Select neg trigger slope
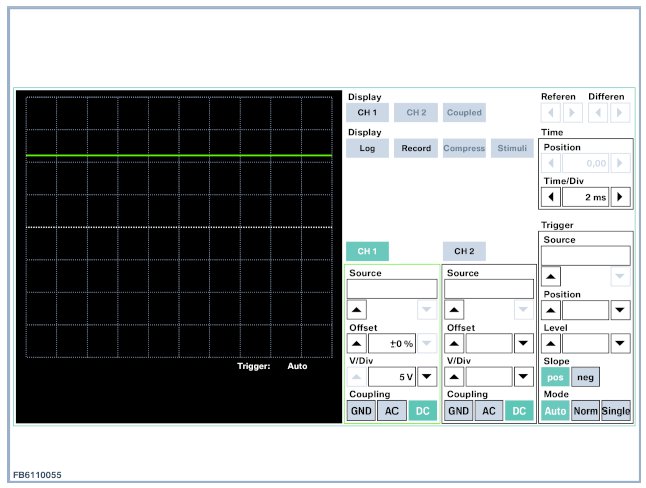Image resolution: width=646 pixels, height=488 pixels. tap(585, 377)
